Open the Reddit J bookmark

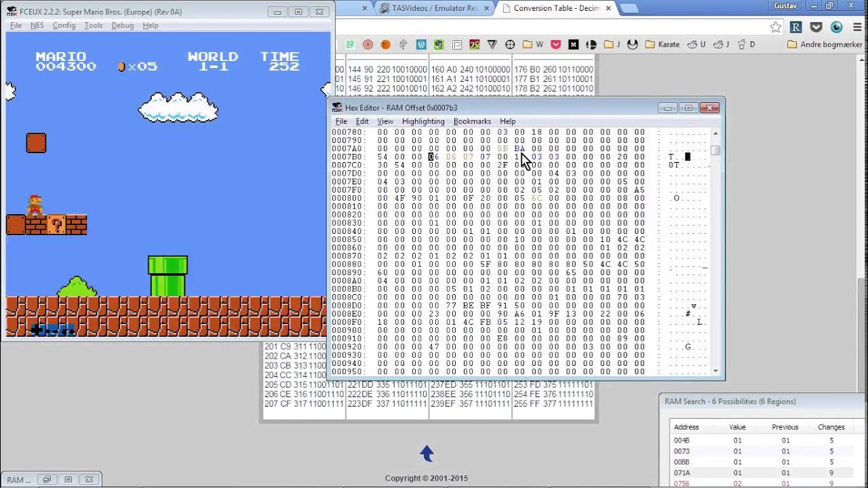tap(721, 45)
